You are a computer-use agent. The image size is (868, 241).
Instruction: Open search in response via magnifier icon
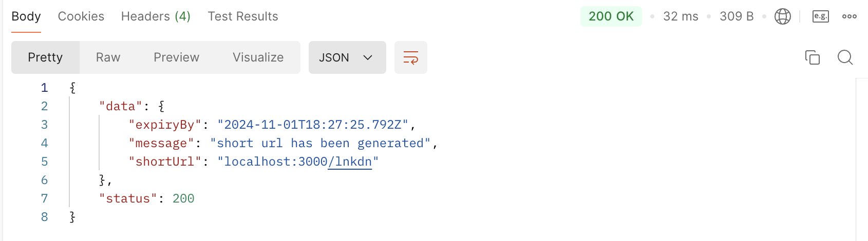845,57
